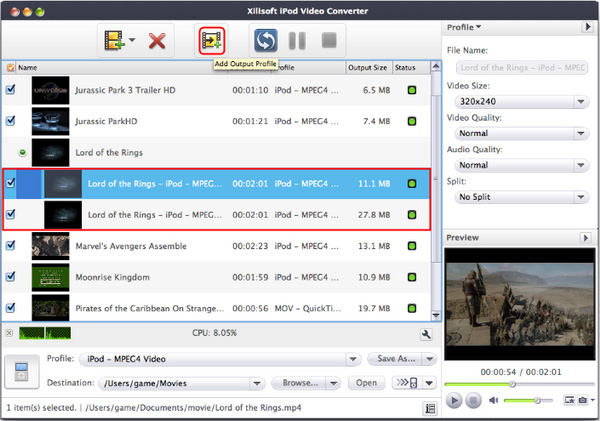The image size is (600, 421).
Task: Open wrench settings icon near CPU
Action: tap(426, 335)
